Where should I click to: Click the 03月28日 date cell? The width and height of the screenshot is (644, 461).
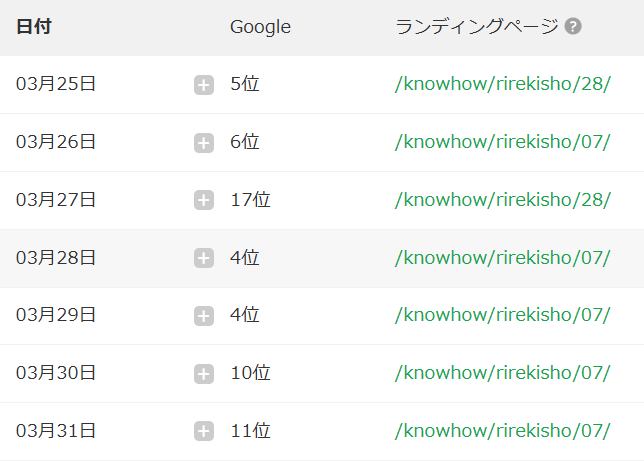pos(56,258)
